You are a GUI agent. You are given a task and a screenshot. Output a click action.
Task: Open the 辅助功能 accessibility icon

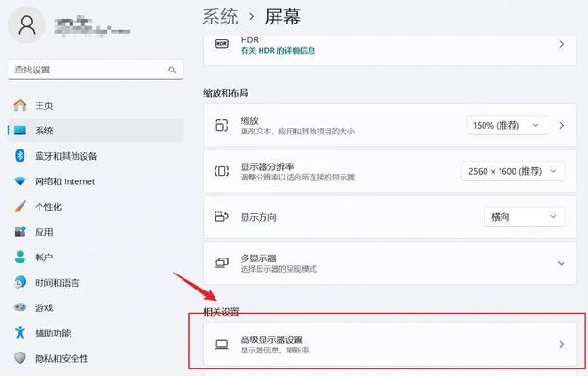coord(20,333)
